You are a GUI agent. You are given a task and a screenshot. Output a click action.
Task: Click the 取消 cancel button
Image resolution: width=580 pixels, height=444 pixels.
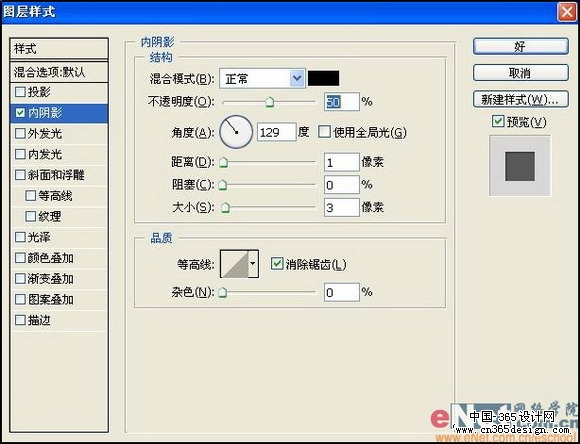[x=521, y=73]
